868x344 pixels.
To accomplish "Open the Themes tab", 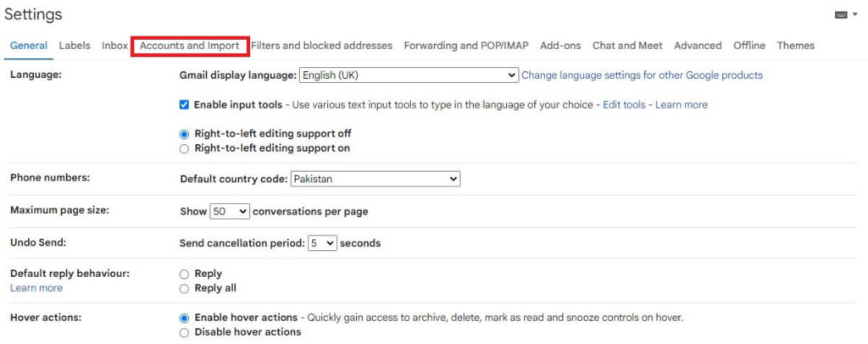I will (795, 46).
